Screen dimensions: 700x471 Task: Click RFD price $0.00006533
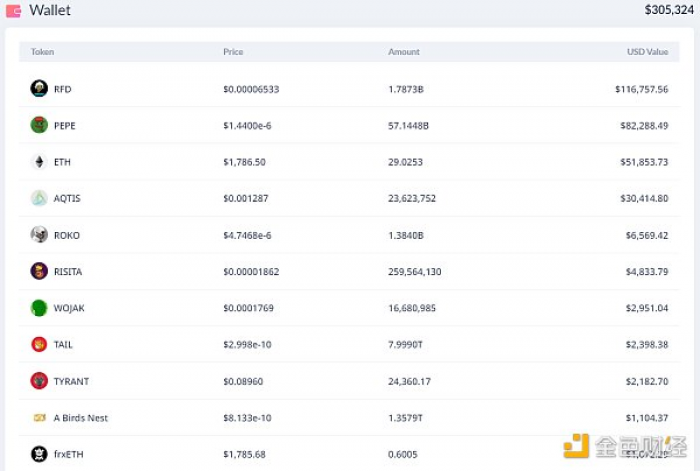click(x=251, y=89)
